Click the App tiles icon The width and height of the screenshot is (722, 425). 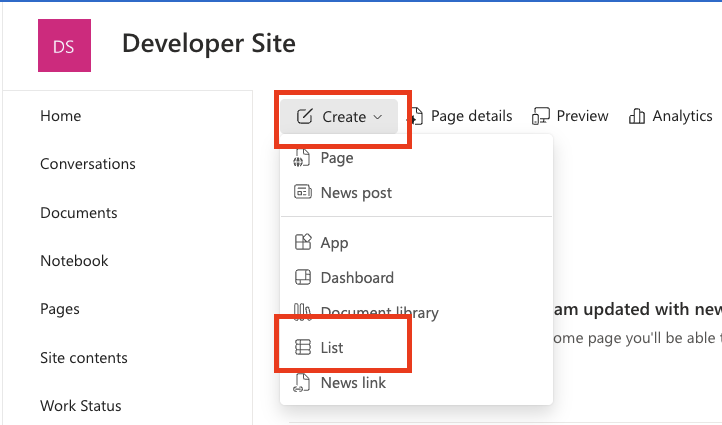point(303,242)
